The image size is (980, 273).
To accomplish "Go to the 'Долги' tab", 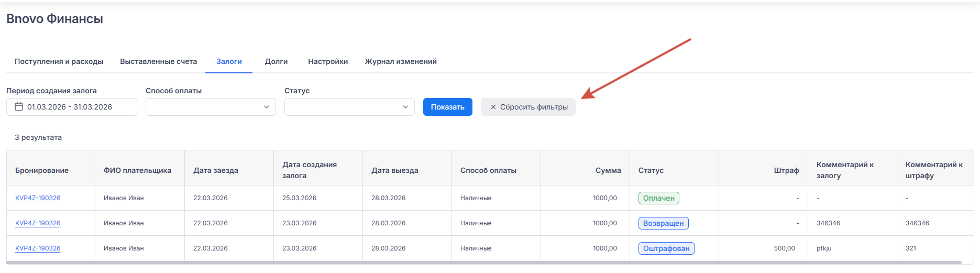I will pos(276,61).
